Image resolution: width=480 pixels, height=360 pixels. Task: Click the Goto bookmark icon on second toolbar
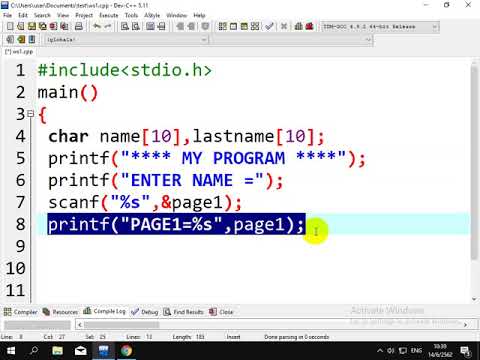point(32,39)
